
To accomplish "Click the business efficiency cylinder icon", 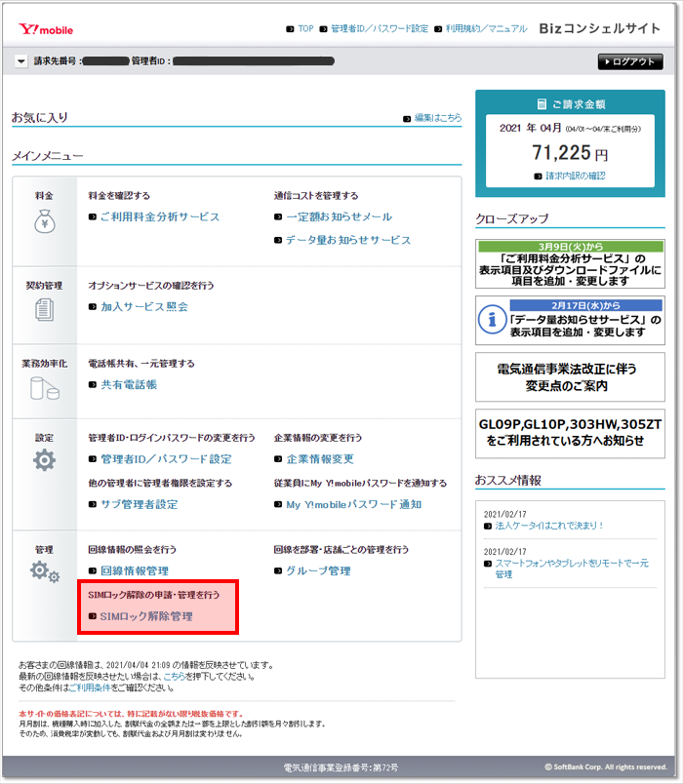I will [x=44, y=387].
